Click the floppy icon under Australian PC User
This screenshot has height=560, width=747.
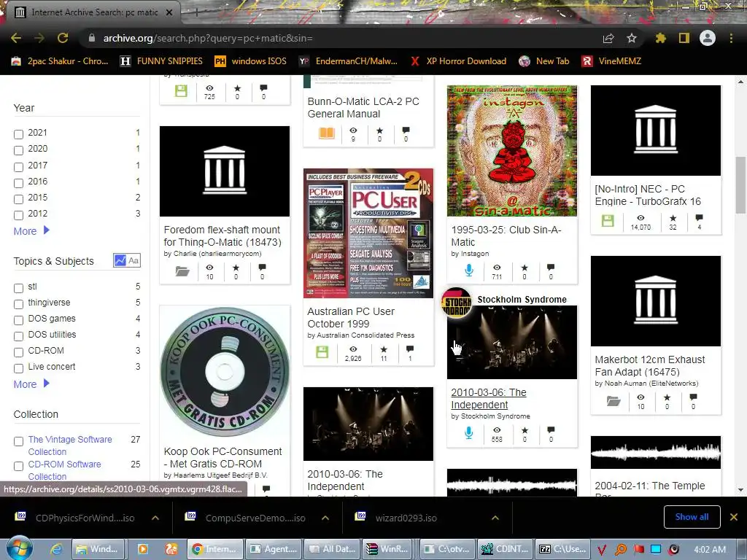(x=322, y=352)
